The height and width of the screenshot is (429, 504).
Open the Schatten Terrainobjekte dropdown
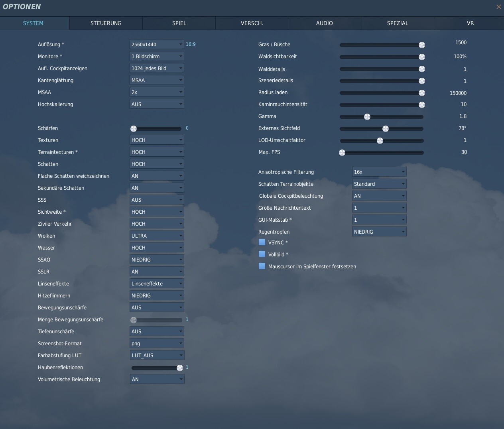[379, 184]
